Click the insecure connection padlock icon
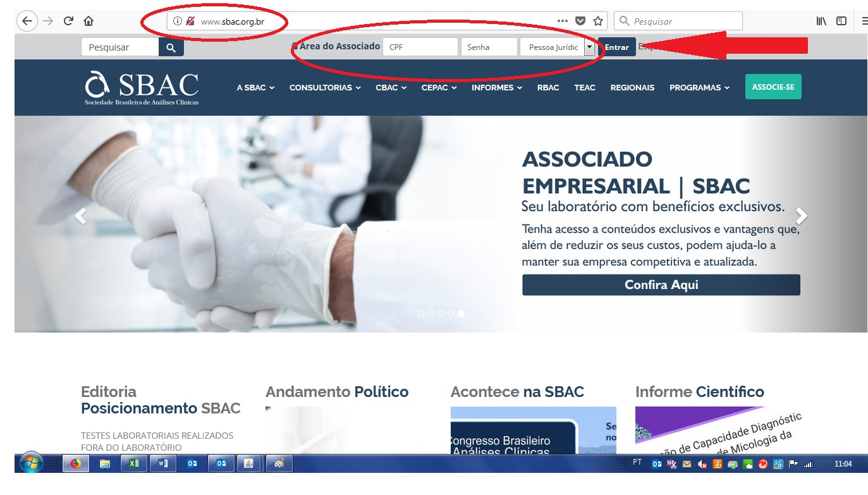The image size is (868, 495). click(x=190, y=21)
